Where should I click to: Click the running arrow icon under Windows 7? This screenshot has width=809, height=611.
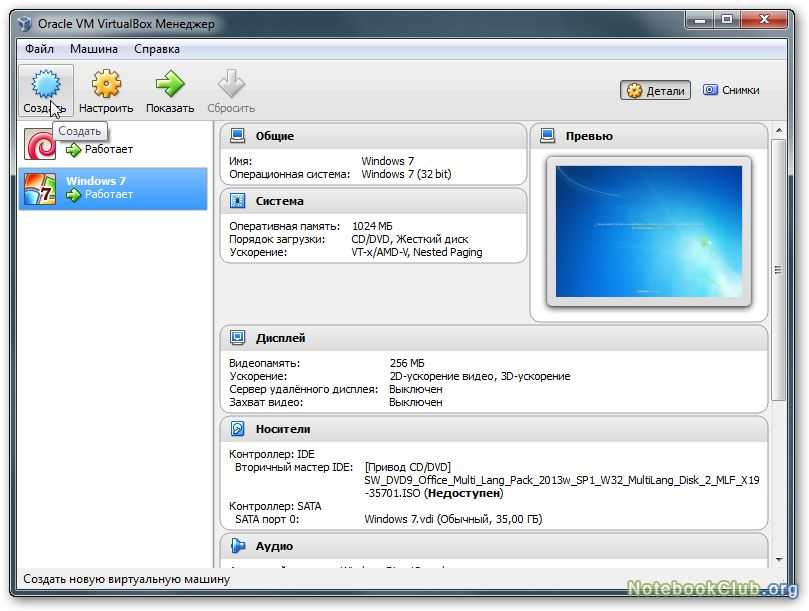(x=73, y=195)
